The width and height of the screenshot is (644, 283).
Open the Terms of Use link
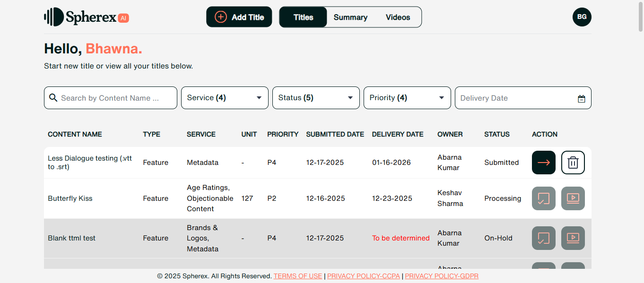[x=297, y=276]
